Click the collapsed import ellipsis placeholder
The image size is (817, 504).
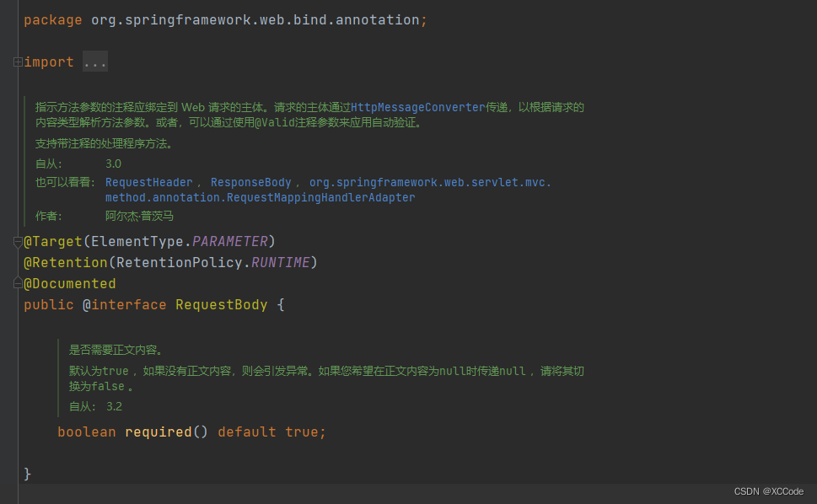click(x=94, y=62)
